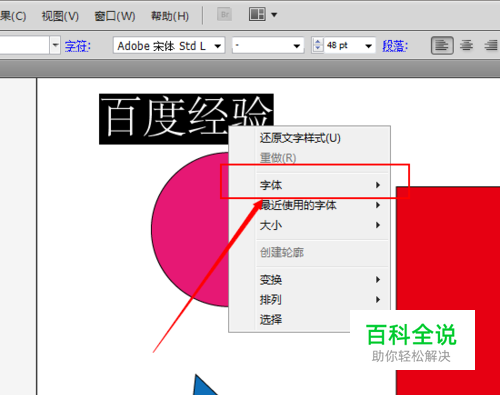Select the blue triangle shape
500x395 pixels.
tap(204, 386)
